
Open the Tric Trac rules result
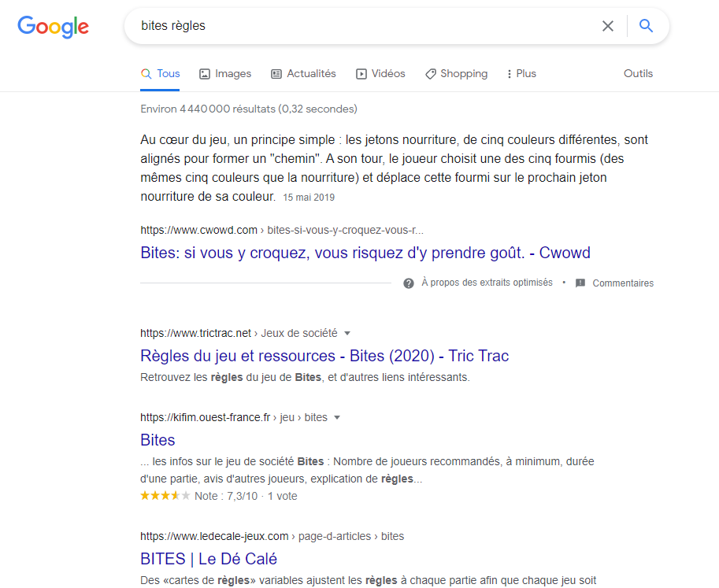(x=324, y=356)
